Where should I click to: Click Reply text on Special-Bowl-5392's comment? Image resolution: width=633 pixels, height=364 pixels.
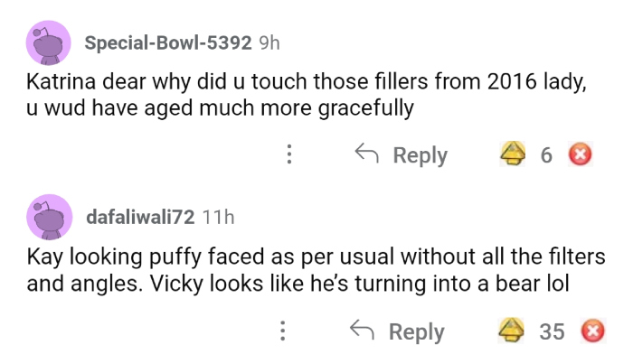(420, 155)
